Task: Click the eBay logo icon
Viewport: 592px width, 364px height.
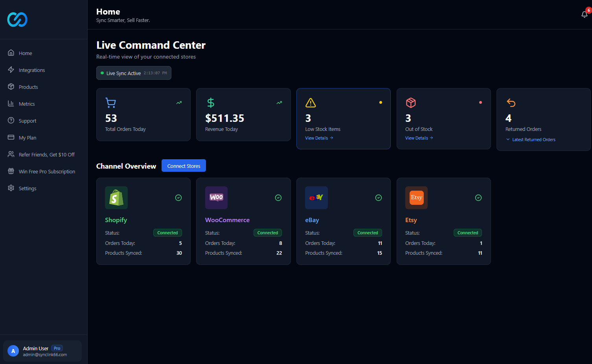Action: coord(316,198)
